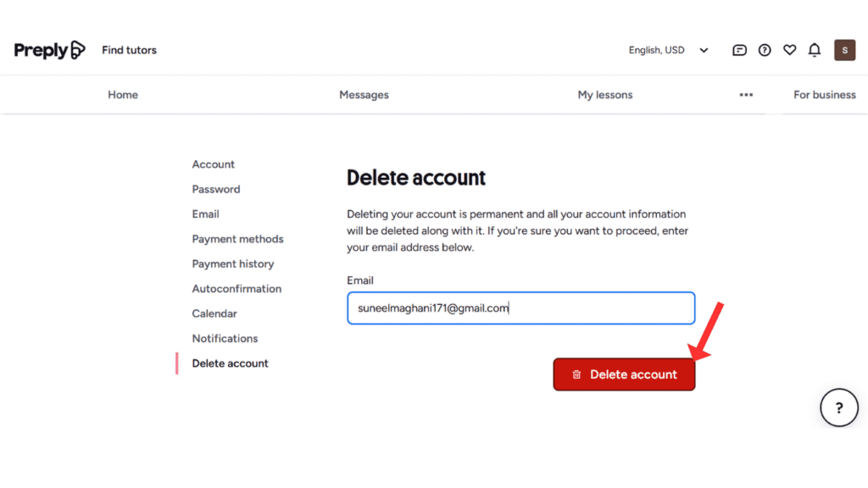
Task: Click the help question mark icon in header
Action: [x=765, y=50]
